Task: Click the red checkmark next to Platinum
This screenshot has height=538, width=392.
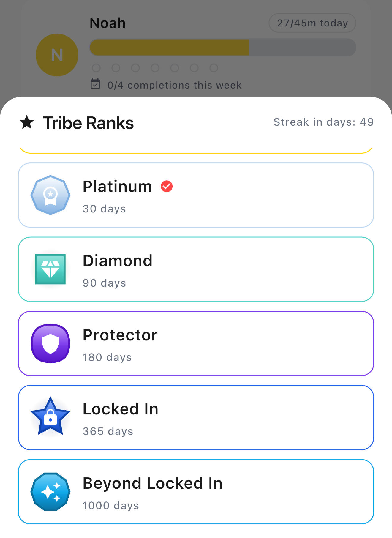Action: [x=167, y=187]
